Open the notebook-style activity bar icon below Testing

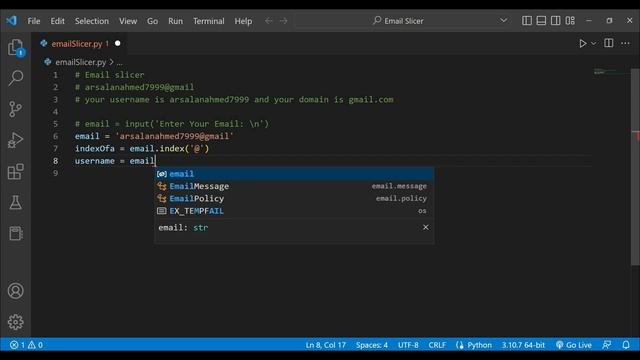16,233
